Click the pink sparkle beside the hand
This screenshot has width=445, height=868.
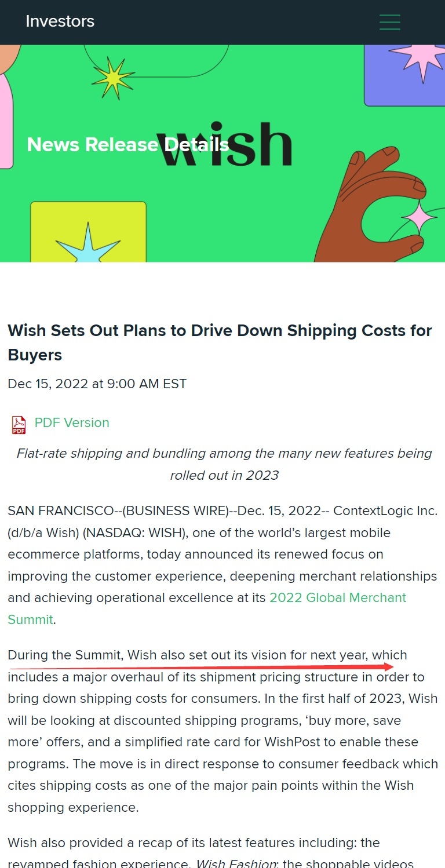pos(420,217)
